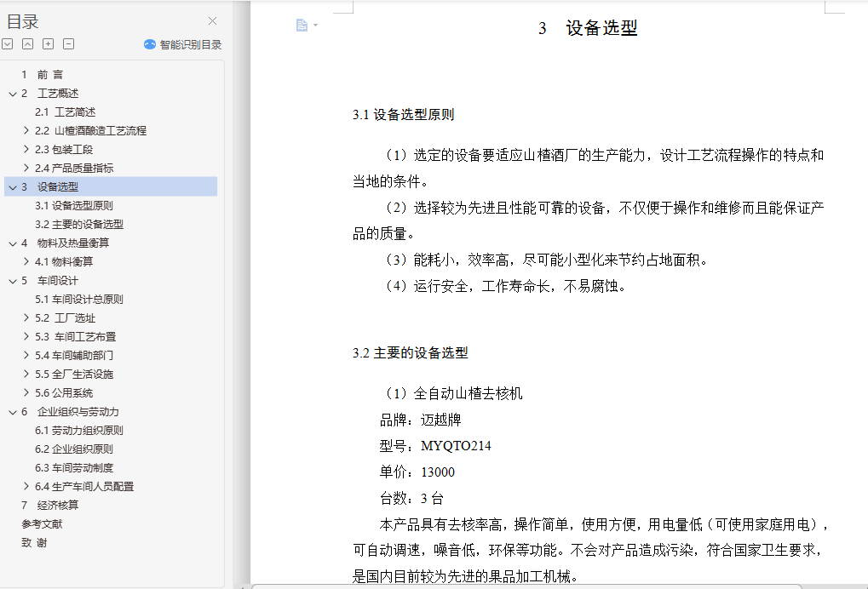The width and height of the screenshot is (868, 589).
Task: Collapse the 3 设备选型 section
Action: pos(13,187)
